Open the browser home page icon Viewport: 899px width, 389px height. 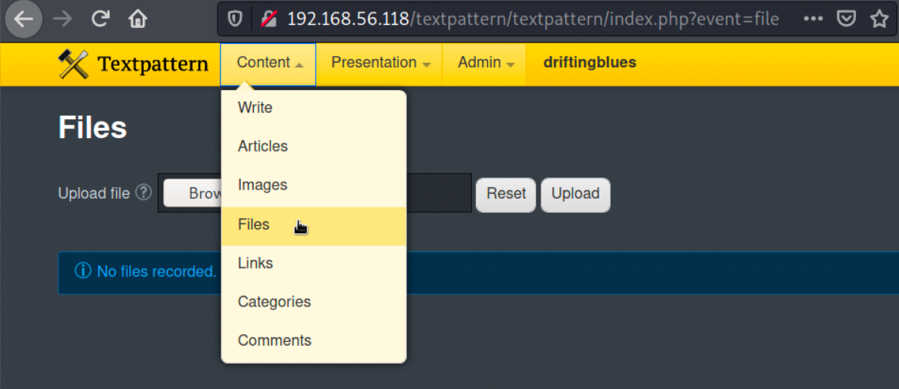coord(138,20)
